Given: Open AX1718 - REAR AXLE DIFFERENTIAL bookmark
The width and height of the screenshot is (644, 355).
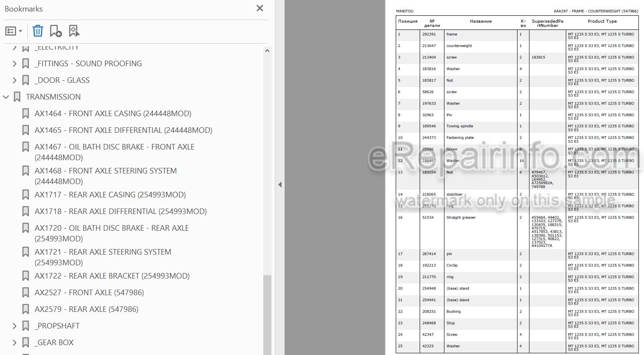Looking at the screenshot, I should point(121,211).
